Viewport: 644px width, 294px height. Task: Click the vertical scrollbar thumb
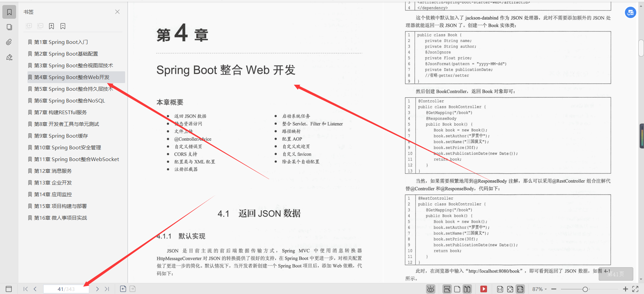641,48
